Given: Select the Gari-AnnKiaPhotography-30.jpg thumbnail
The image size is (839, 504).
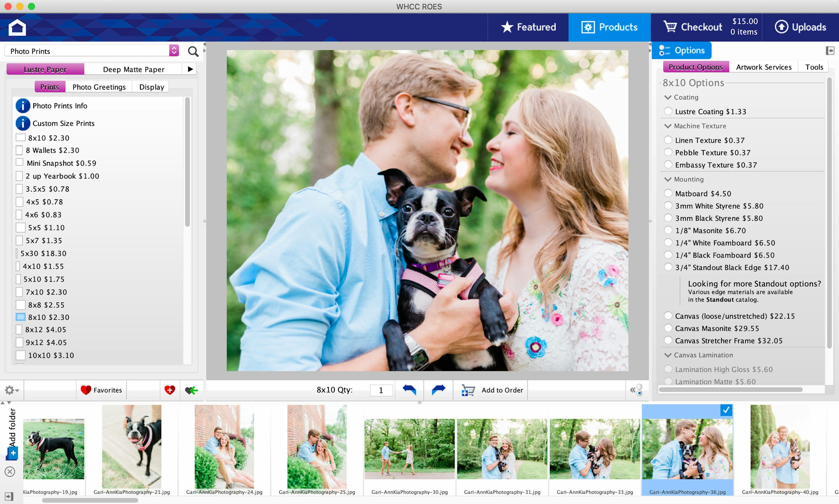Looking at the screenshot, I should point(409,449).
